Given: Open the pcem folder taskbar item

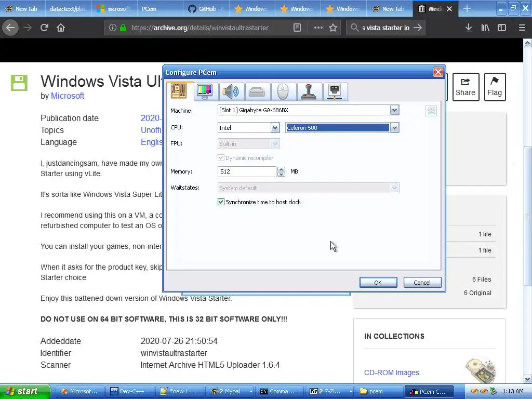Looking at the screenshot, I should click(x=380, y=391).
